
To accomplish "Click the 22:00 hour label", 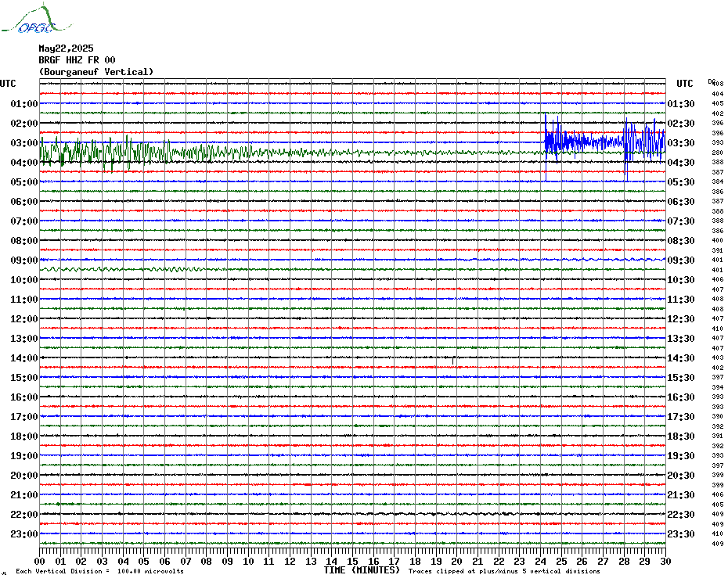I will pyautogui.click(x=24, y=514).
